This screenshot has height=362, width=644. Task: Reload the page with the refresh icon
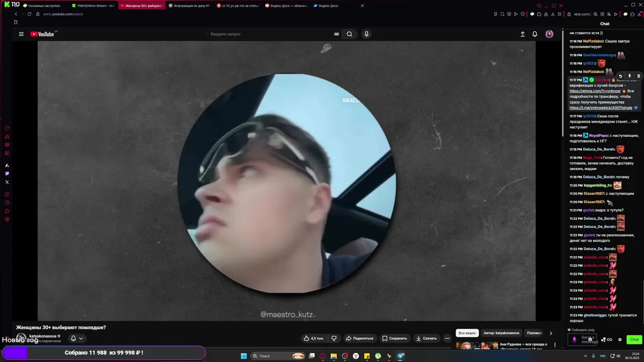click(x=29, y=14)
